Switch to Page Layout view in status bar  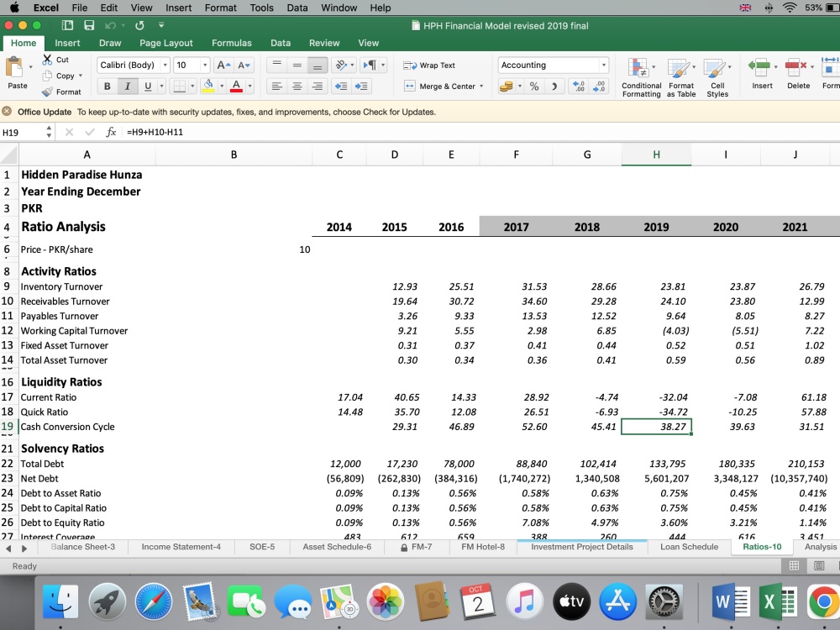click(x=819, y=565)
